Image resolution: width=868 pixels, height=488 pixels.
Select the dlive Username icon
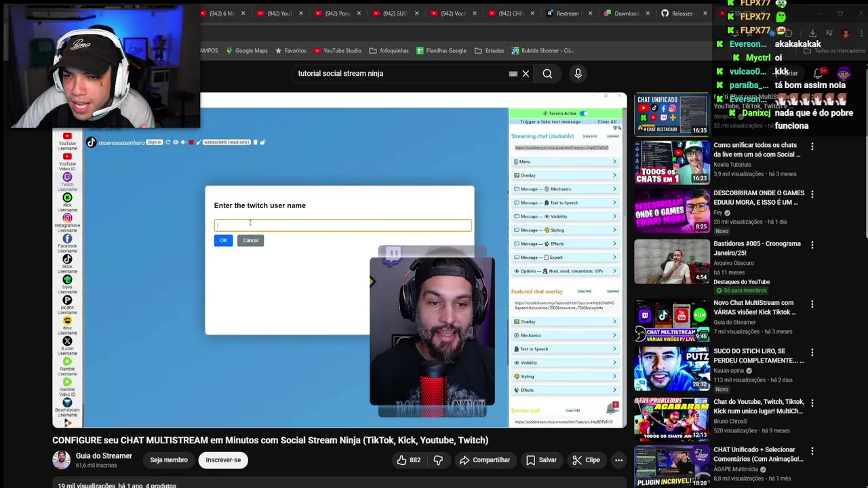(67, 321)
